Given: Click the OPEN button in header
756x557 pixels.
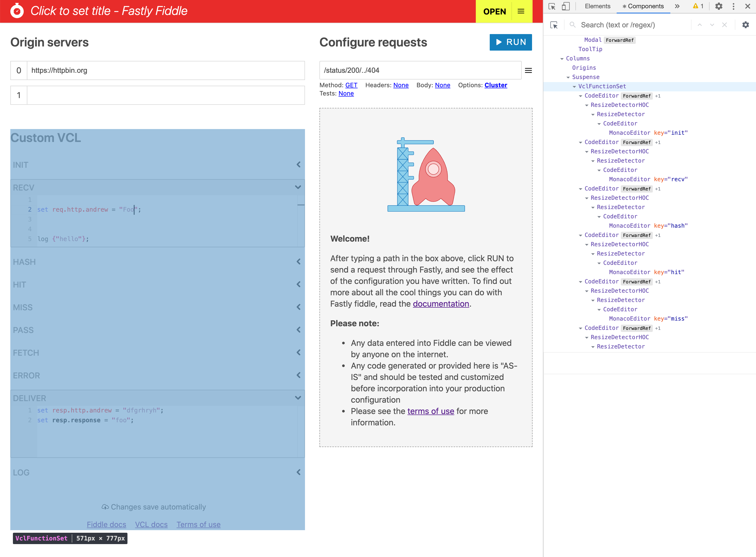Looking at the screenshot, I should 494,11.
